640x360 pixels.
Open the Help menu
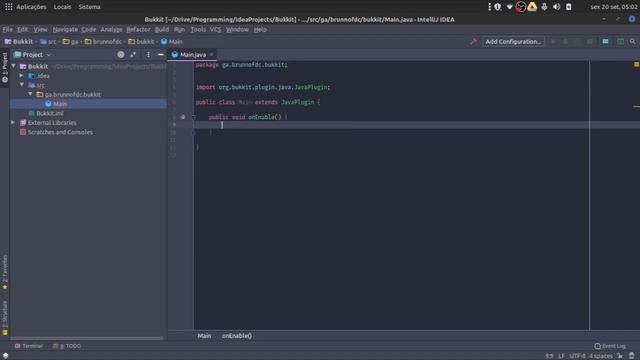(260, 29)
